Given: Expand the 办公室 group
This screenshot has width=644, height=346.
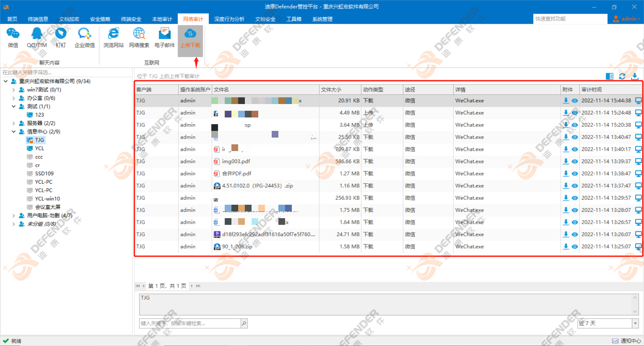Looking at the screenshot, I should [x=13, y=98].
